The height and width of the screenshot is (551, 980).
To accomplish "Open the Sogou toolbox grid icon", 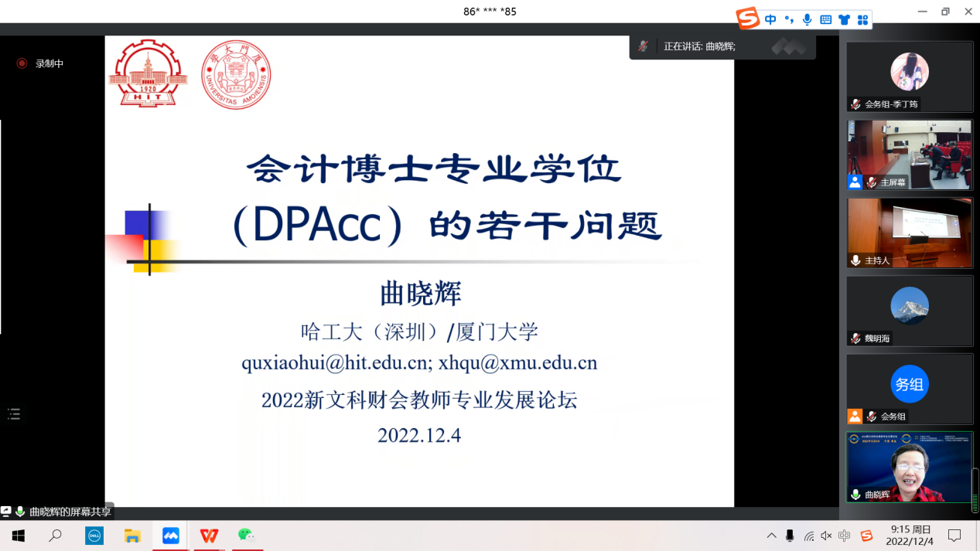I will (862, 20).
